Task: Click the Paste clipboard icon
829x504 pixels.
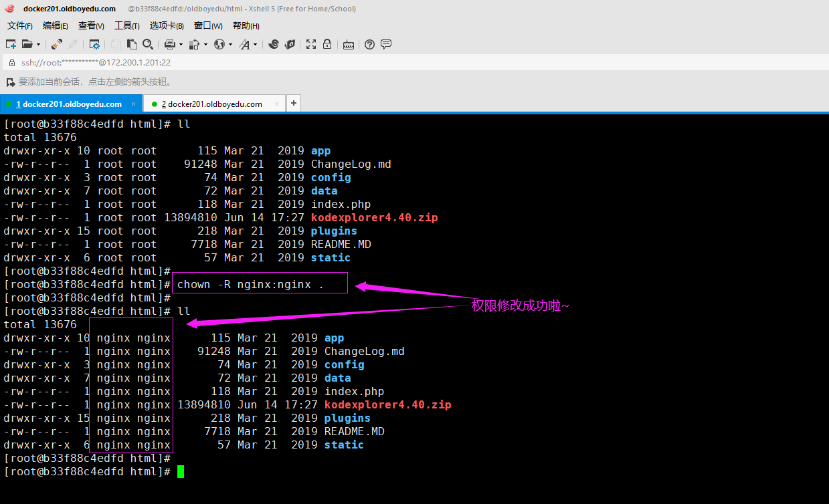Action: [132, 44]
